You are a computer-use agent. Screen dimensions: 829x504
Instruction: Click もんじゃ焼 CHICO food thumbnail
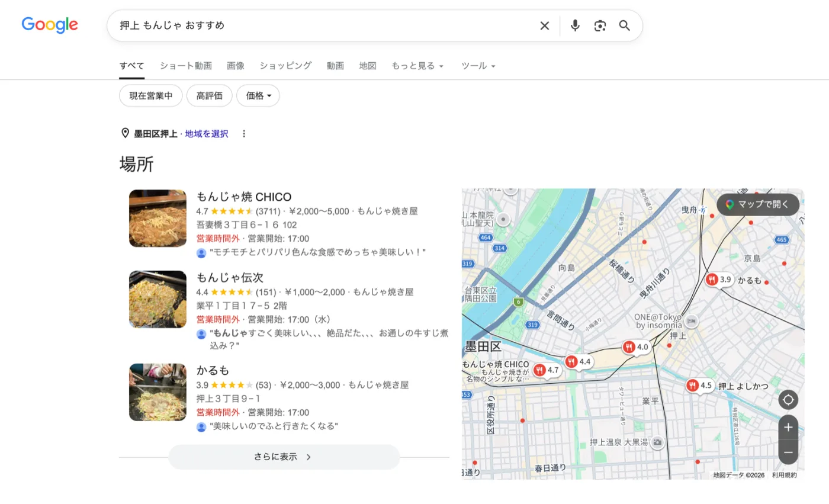[x=158, y=219]
